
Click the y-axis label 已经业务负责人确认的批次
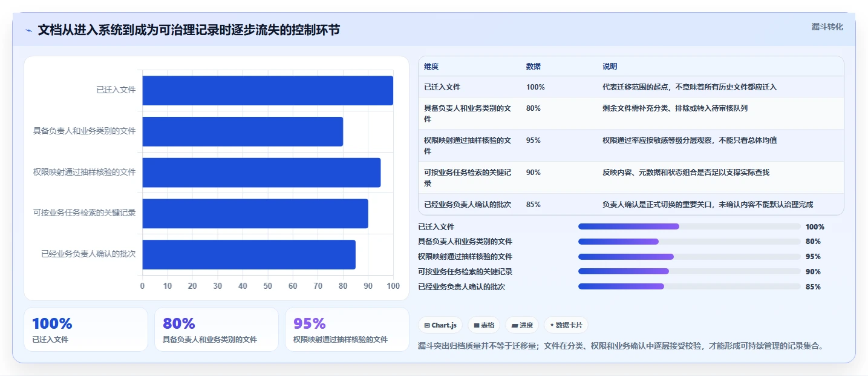88,254
